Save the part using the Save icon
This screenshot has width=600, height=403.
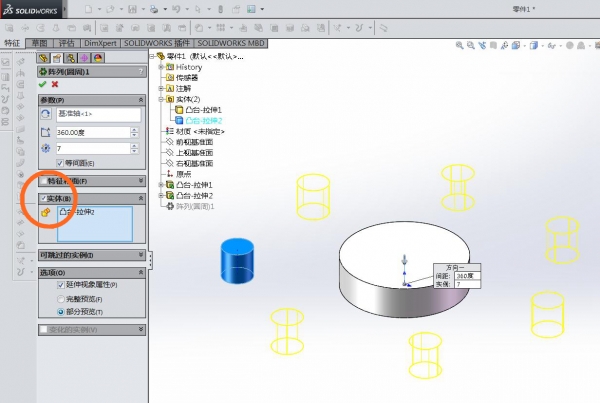132,9
